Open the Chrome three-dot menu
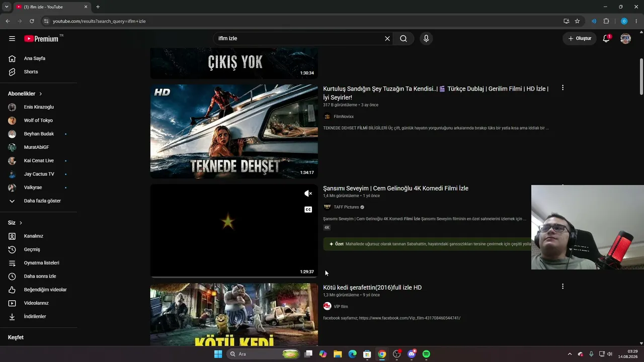 [x=636, y=21]
